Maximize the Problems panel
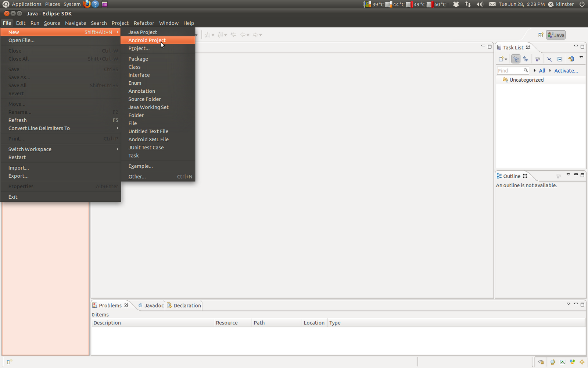Image resolution: width=588 pixels, height=368 pixels. pos(582,304)
